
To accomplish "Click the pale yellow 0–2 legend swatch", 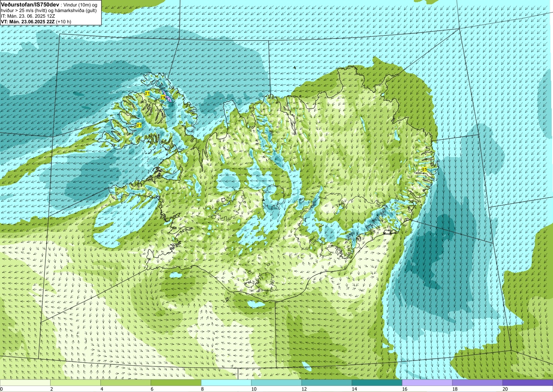I will pos(25,383).
